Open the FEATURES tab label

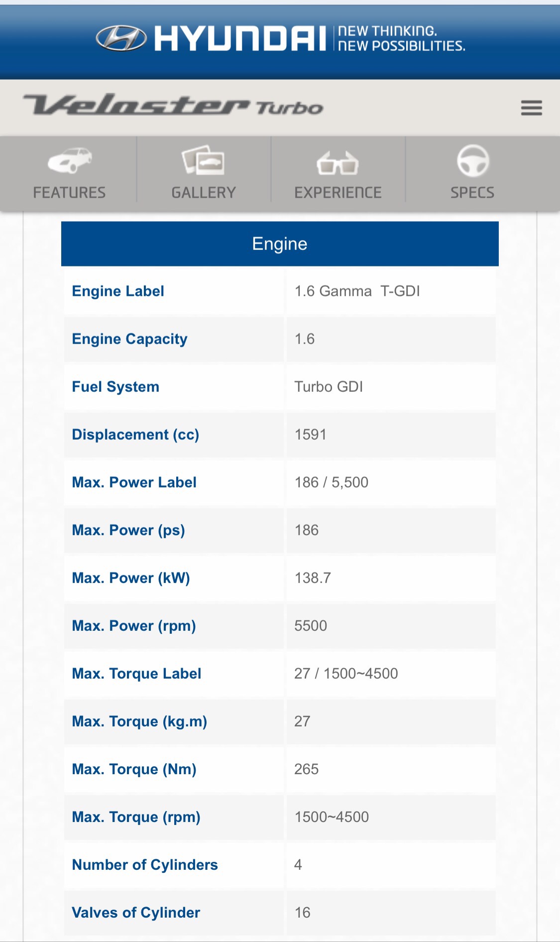[x=69, y=193]
